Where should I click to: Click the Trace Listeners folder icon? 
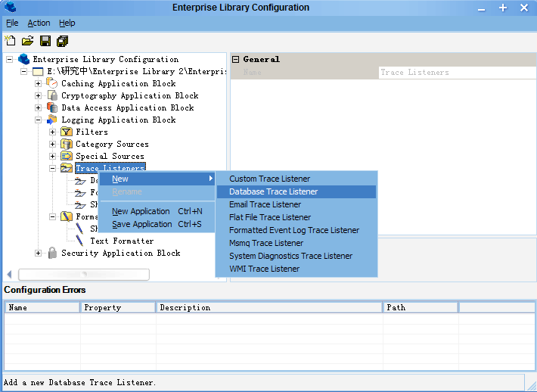click(67, 168)
